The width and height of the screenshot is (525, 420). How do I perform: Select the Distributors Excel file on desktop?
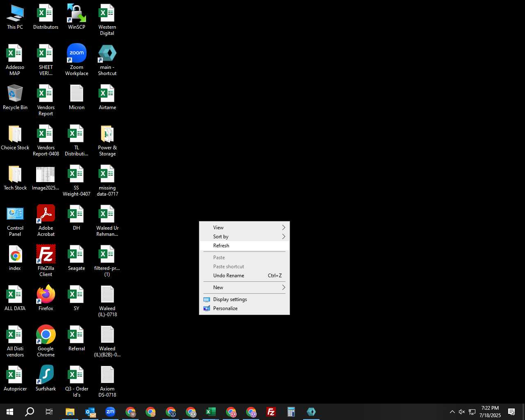(x=46, y=17)
